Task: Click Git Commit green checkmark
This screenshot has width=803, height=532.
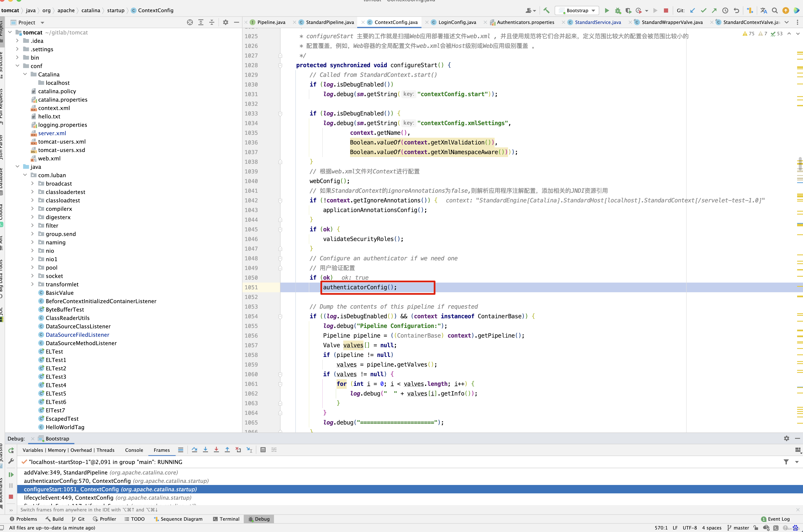Action: coord(703,10)
